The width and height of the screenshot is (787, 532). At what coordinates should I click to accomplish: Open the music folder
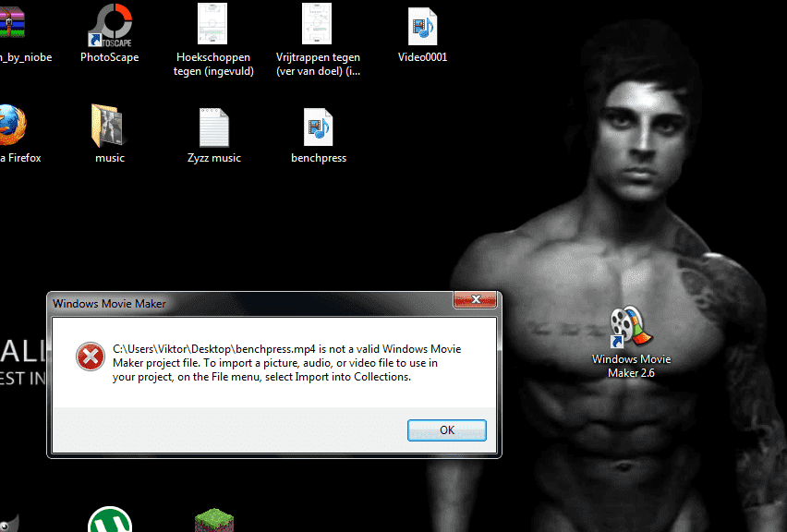tap(109, 127)
